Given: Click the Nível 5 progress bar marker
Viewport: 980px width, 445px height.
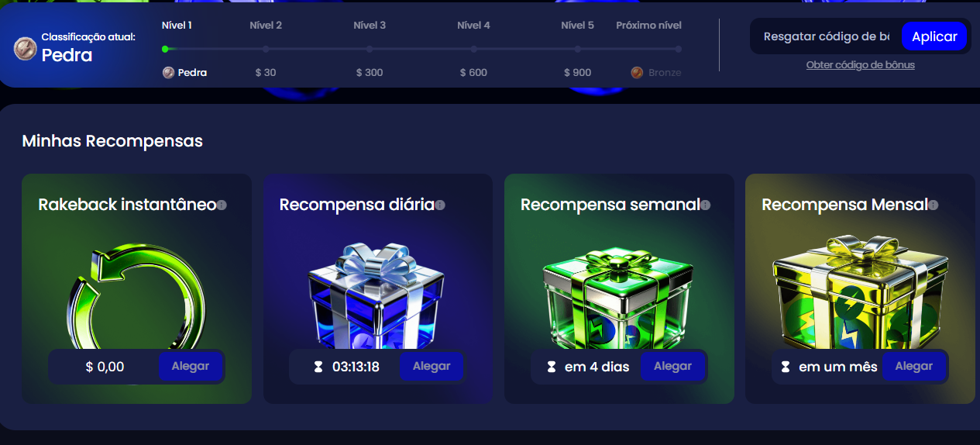Looking at the screenshot, I should 577,49.
